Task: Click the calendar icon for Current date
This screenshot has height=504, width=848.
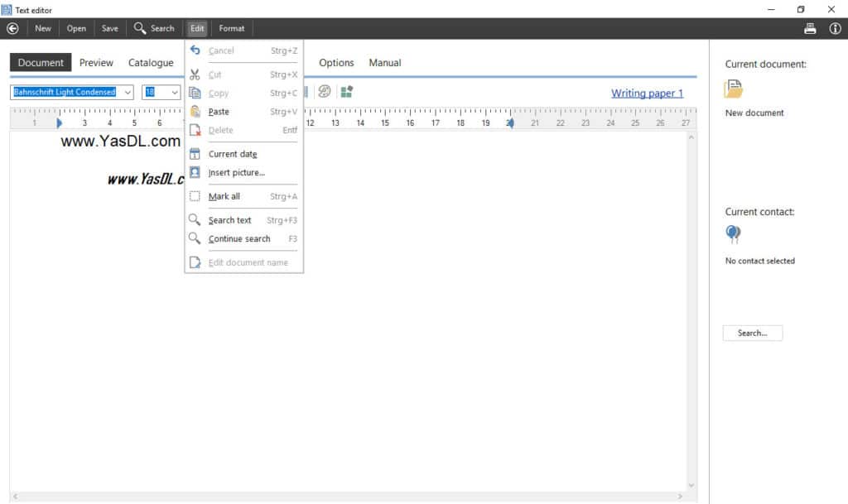Action: click(195, 154)
